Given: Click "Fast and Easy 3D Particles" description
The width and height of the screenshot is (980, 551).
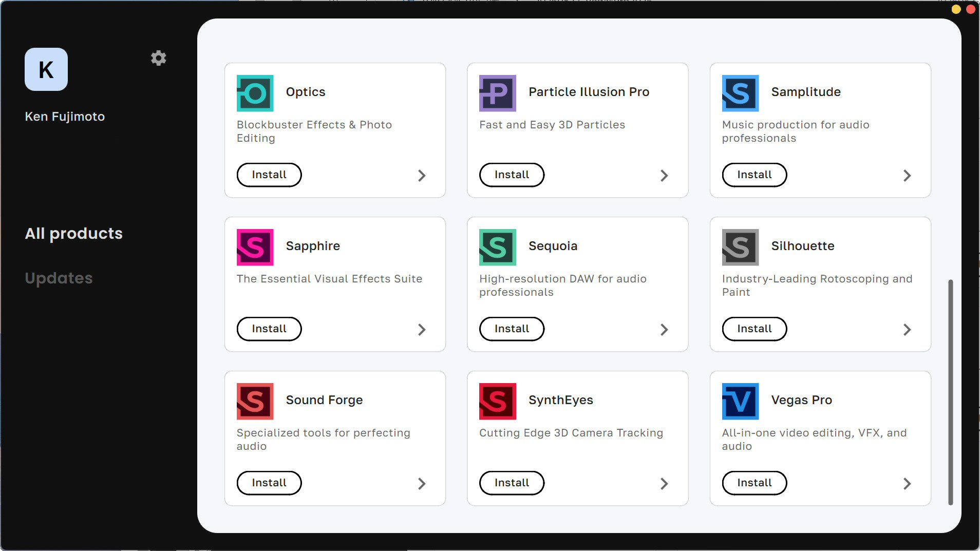Looking at the screenshot, I should (x=552, y=125).
